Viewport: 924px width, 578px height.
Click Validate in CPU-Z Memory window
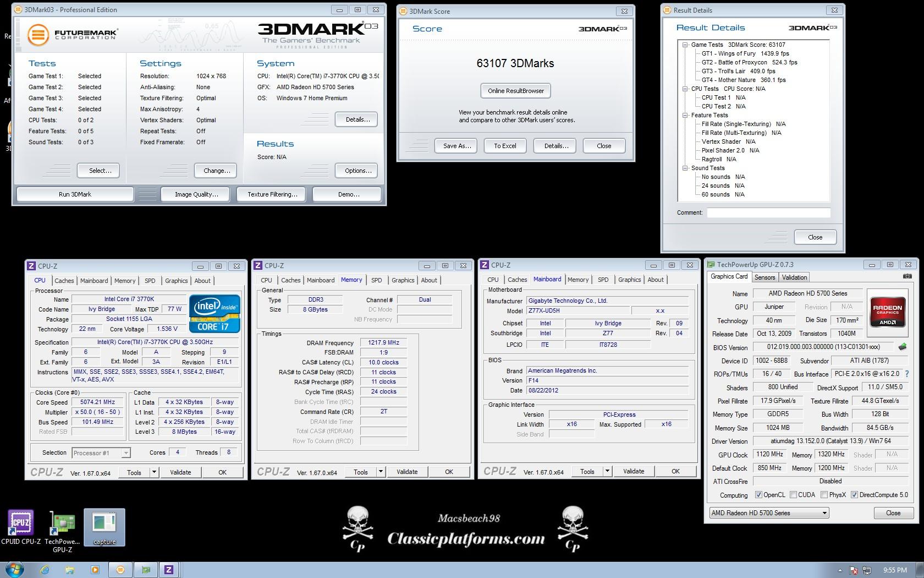point(407,472)
